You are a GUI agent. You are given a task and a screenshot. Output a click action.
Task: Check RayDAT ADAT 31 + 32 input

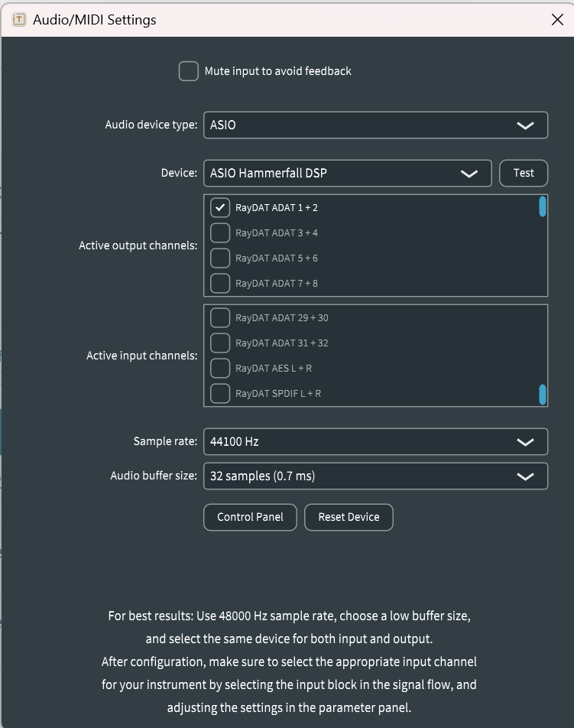[220, 343]
